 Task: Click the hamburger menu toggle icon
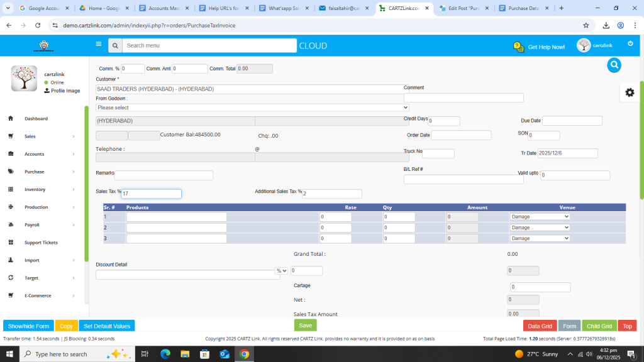[98, 45]
